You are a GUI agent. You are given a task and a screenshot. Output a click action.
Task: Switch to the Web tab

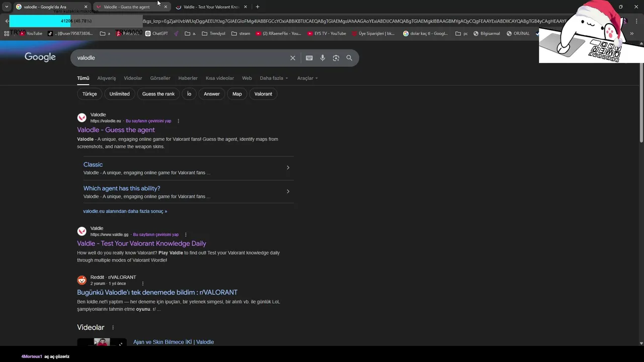pyautogui.click(x=247, y=78)
